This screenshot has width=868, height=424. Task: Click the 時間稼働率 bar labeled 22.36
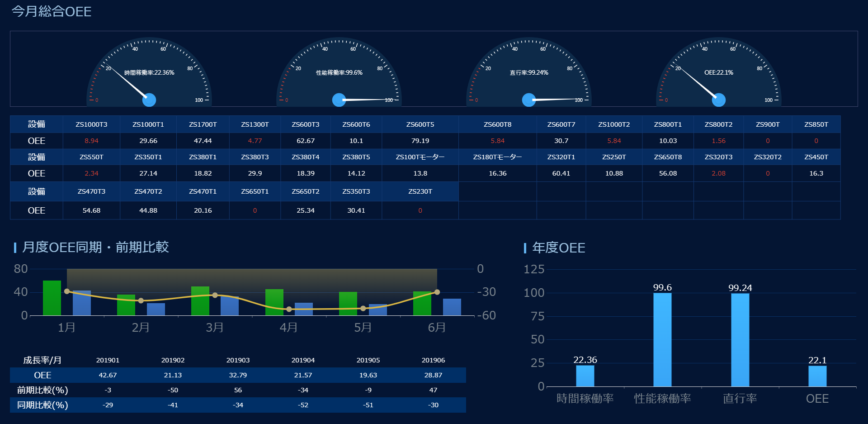point(585,376)
